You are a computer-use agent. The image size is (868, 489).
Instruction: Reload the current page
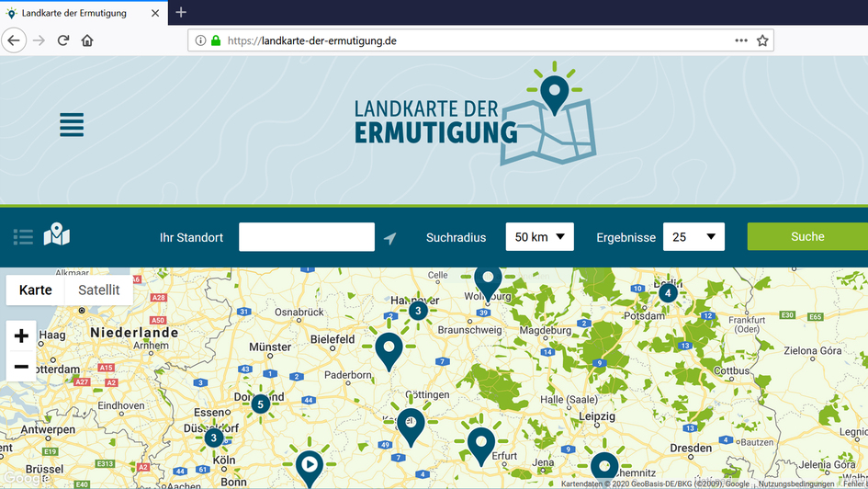tap(63, 40)
